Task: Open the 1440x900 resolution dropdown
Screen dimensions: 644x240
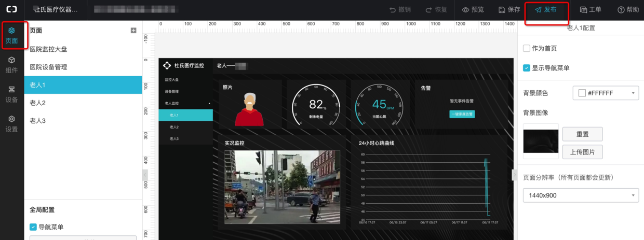Action: click(581, 195)
